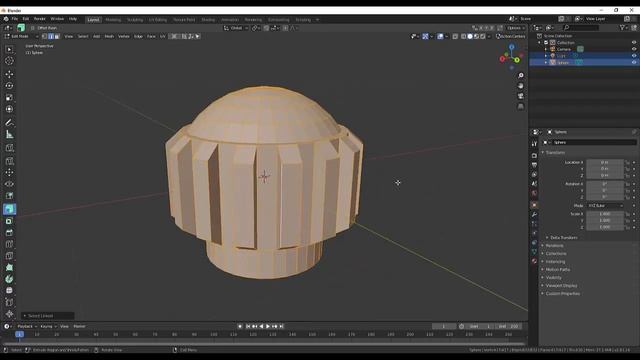Image resolution: width=640 pixels, height=360 pixels.
Task: Switch to solid viewport shading
Action: click(470, 36)
